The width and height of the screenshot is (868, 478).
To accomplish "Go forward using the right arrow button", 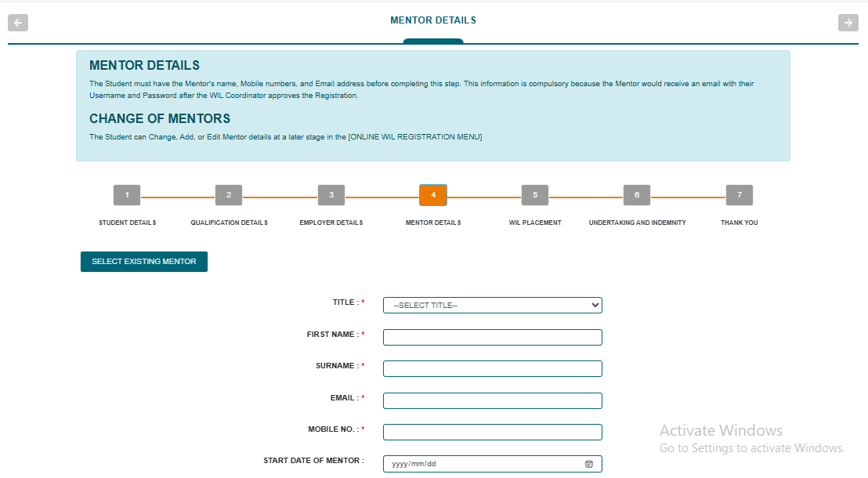I will (x=848, y=23).
